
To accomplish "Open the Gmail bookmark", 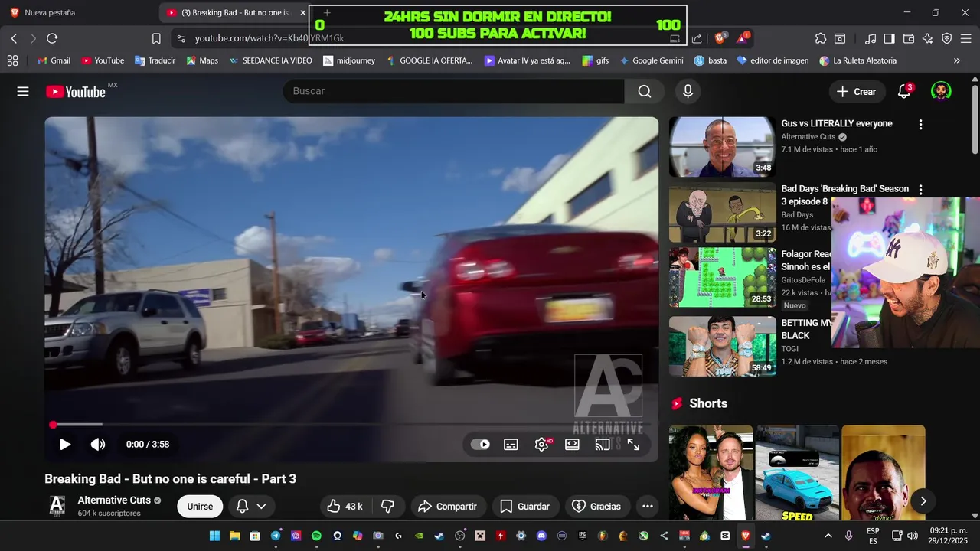I will 54,60.
